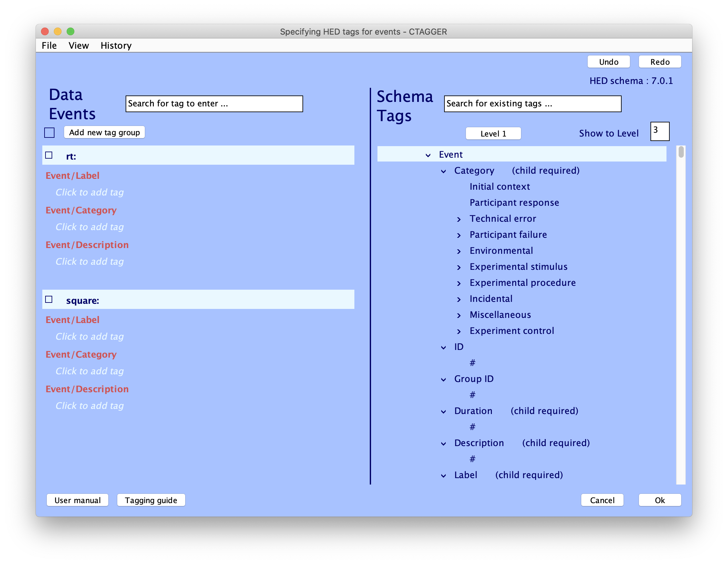This screenshot has height=564, width=728.
Task: Collapse the Category node chevron
Action: [443, 171]
